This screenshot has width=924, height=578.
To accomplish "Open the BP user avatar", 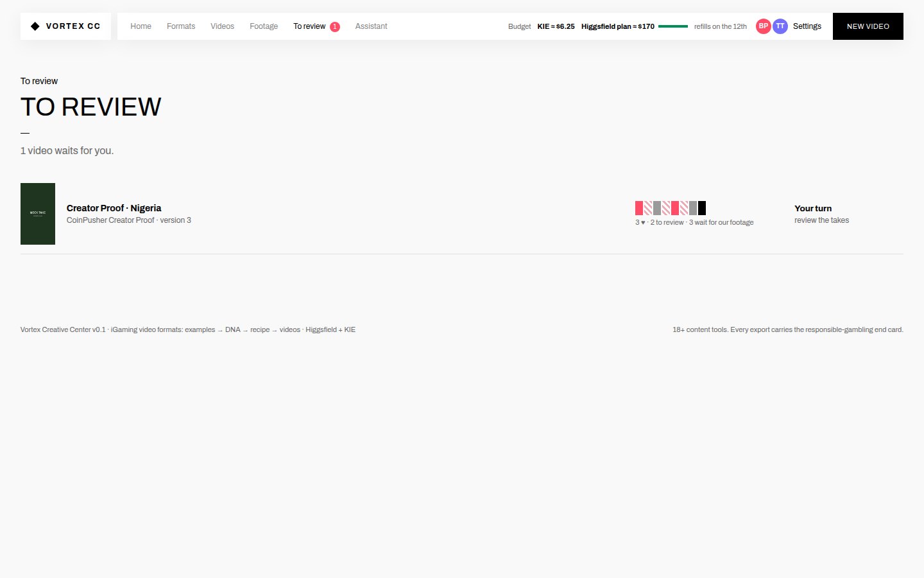I will [x=763, y=26].
